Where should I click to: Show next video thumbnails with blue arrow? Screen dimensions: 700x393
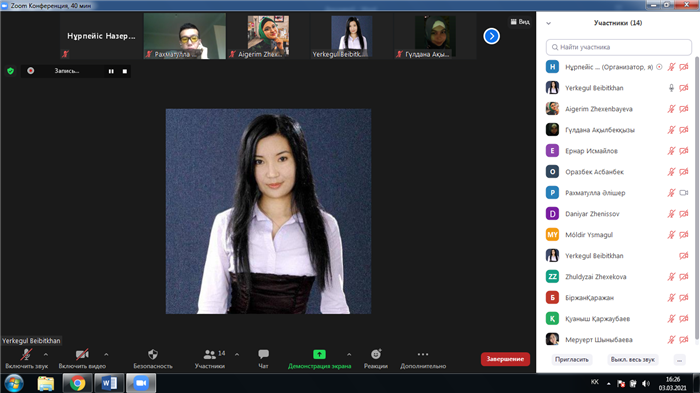click(492, 36)
